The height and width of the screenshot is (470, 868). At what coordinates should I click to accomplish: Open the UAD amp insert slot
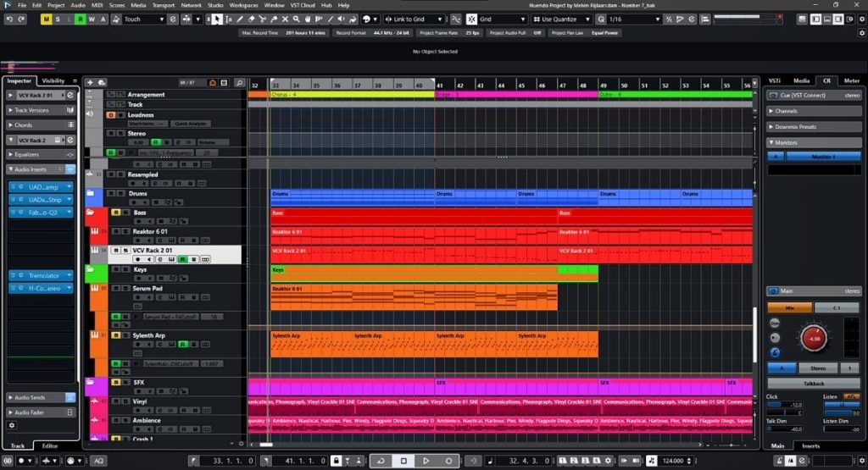click(x=41, y=187)
